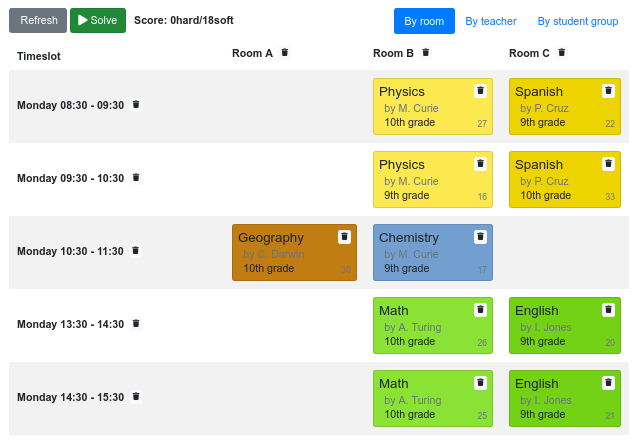
Task: Delete the 08:30 Physics lesson in Room B
Action: (x=480, y=91)
